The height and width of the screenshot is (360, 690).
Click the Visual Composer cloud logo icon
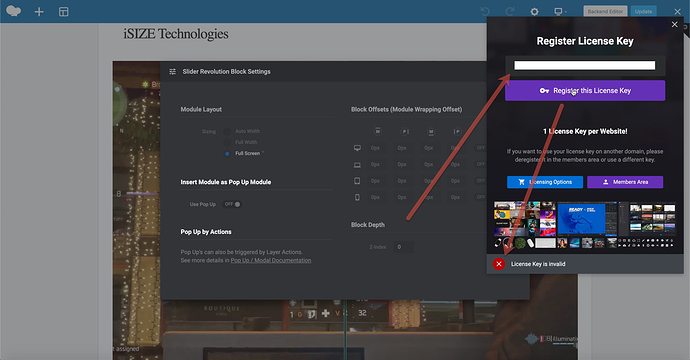pyautogui.click(x=13, y=11)
